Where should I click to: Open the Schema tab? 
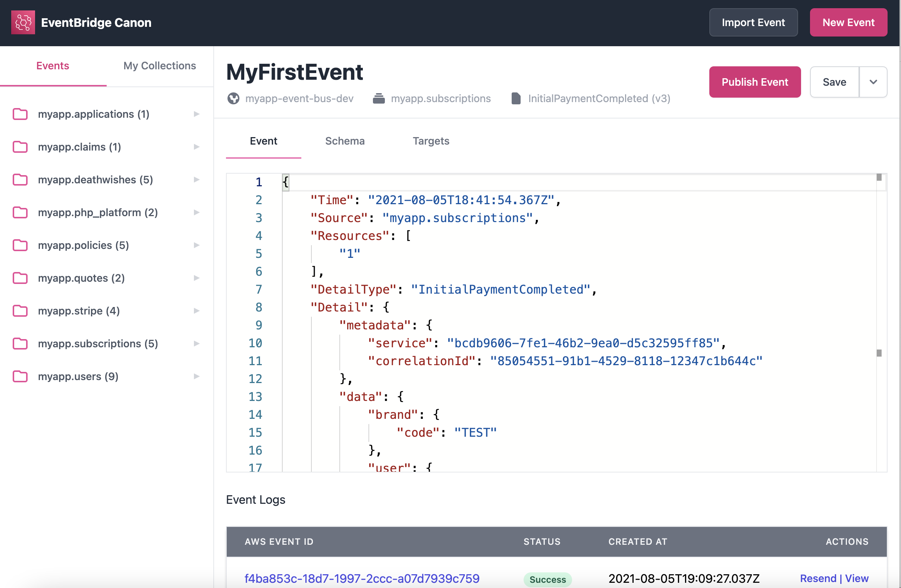(x=345, y=141)
